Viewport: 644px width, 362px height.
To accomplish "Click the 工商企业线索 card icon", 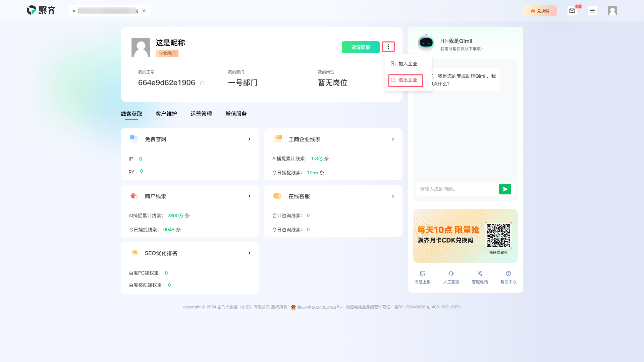I will tap(278, 138).
